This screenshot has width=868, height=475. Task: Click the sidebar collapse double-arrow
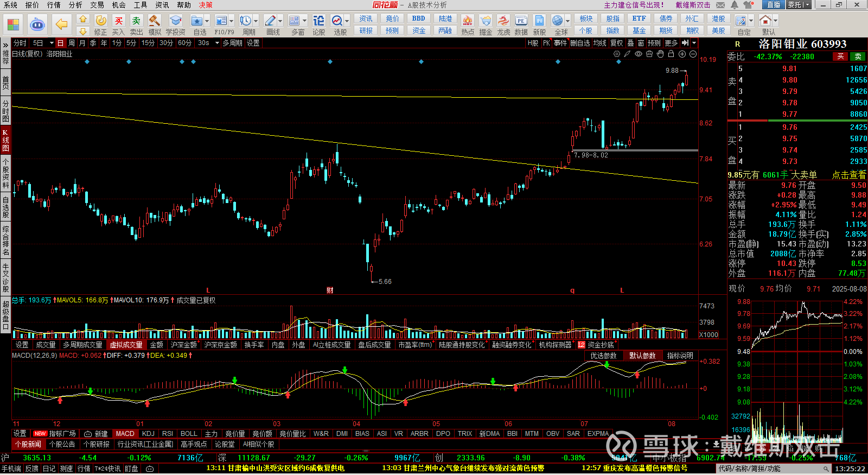[5, 45]
